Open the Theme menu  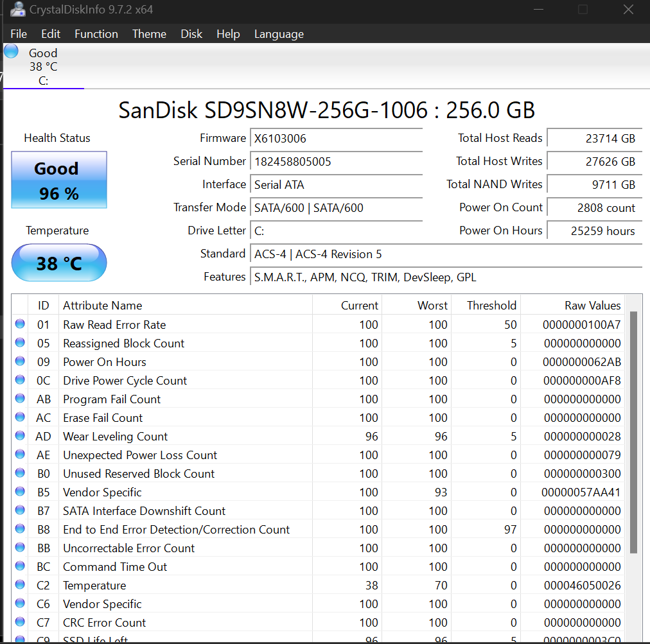coord(149,34)
